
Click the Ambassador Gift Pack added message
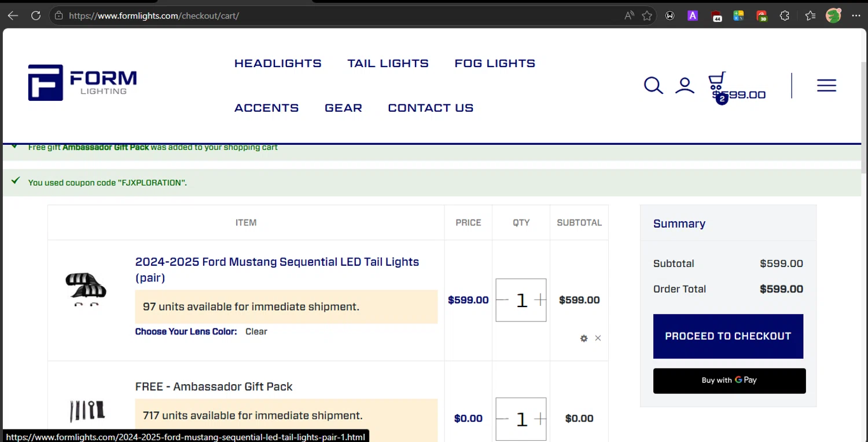point(153,147)
